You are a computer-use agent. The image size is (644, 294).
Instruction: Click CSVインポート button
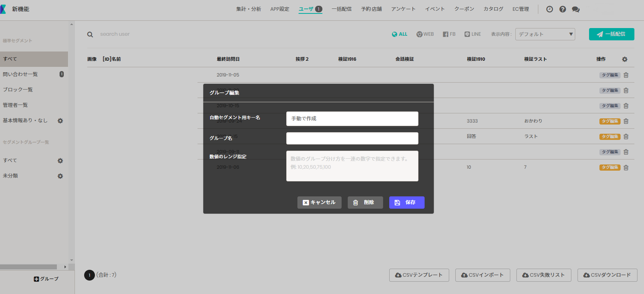coord(483,275)
